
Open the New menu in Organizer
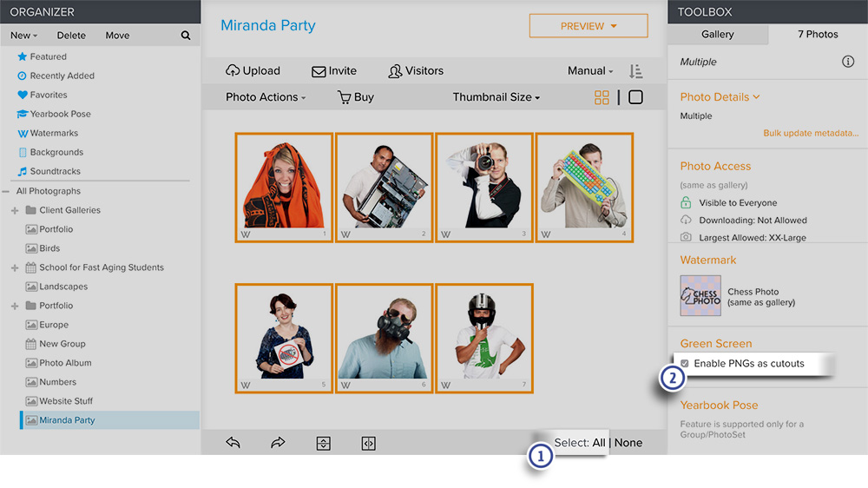(x=23, y=36)
